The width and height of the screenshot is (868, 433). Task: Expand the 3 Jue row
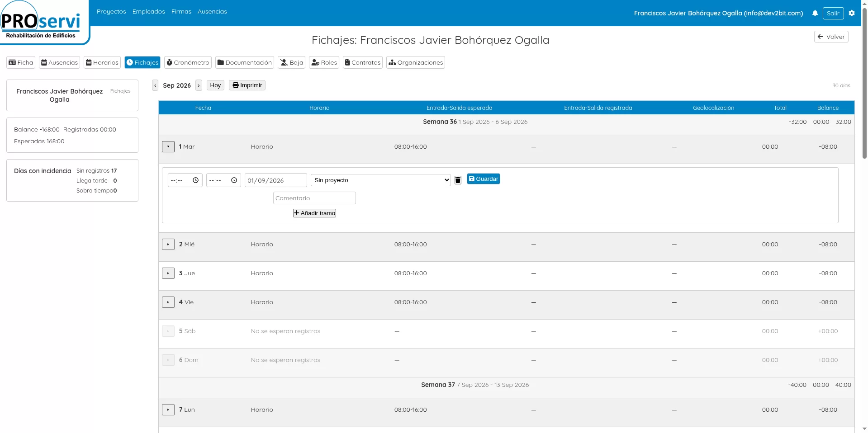[x=168, y=273]
